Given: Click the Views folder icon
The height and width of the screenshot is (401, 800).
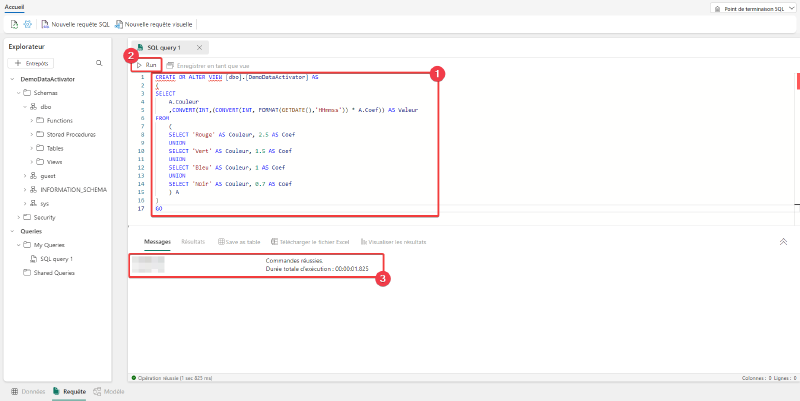Looking at the screenshot, I should [40, 162].
